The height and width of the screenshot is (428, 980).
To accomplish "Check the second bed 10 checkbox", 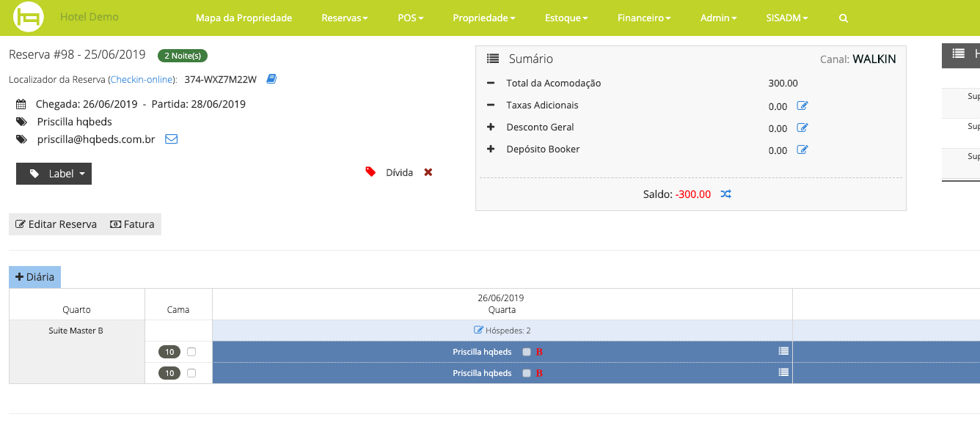I will (191, 373).
